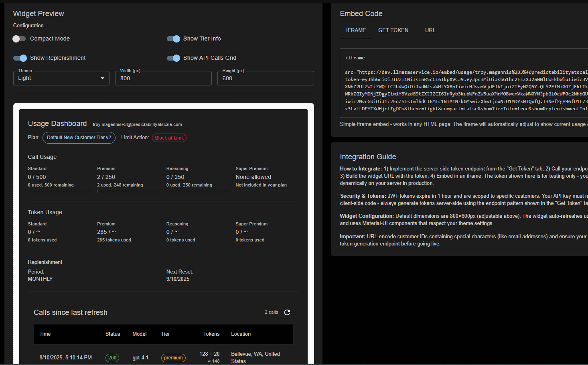Click the 200 status badge
Image resolution: width=588 pixels, height=365 pixels.
pos(112,358)
